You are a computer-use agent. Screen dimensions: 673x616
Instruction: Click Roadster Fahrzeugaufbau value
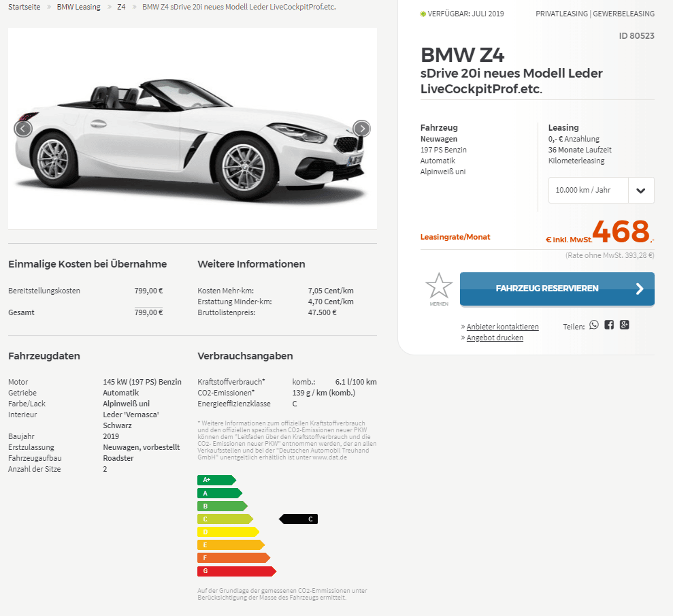[118, 458]
